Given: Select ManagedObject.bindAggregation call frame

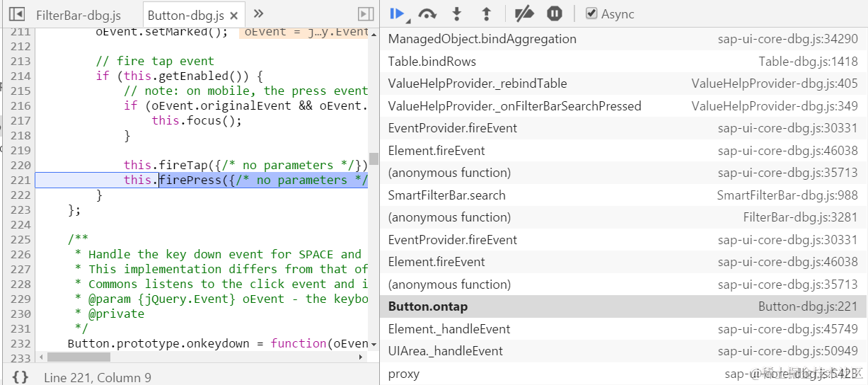Looking at the screenshot, I should [623, 39].
